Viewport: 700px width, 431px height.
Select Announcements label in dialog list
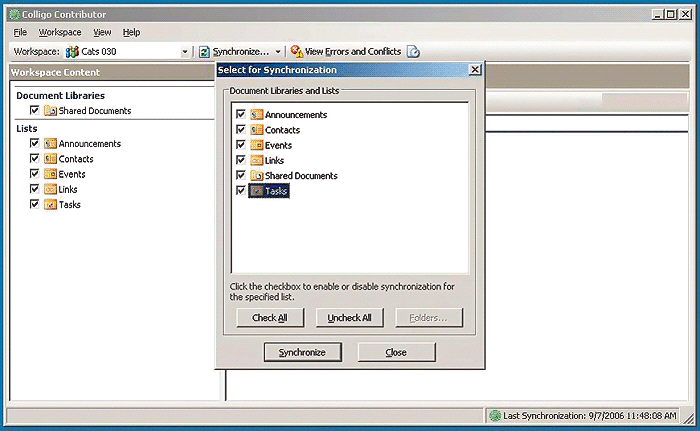296,115
